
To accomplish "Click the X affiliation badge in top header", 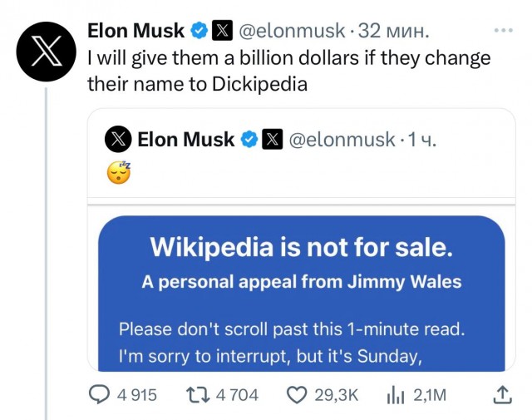I will point(223,32).
